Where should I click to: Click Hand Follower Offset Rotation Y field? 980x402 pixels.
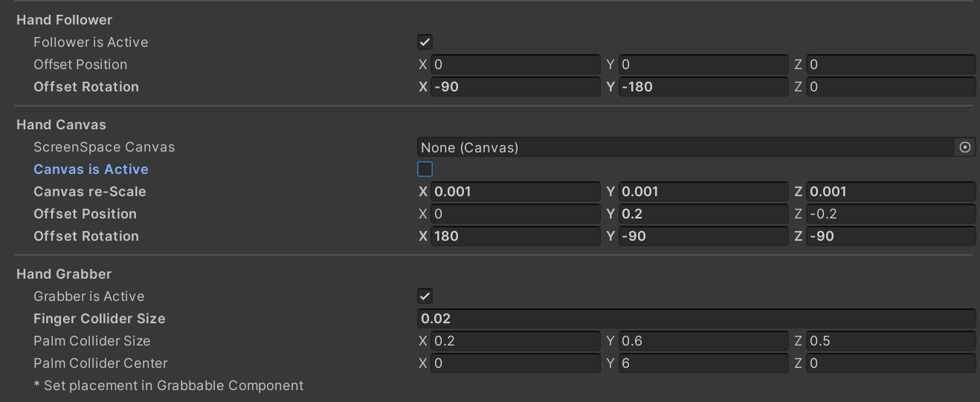703,87
